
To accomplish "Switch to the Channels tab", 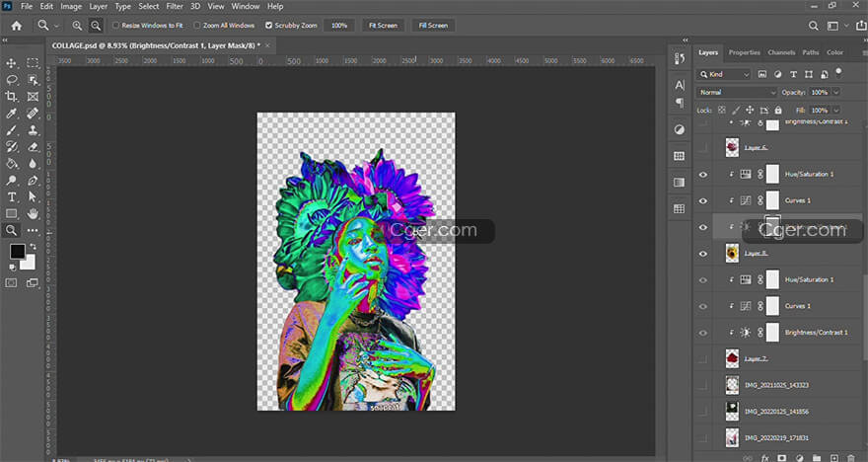I will [781, 52].
